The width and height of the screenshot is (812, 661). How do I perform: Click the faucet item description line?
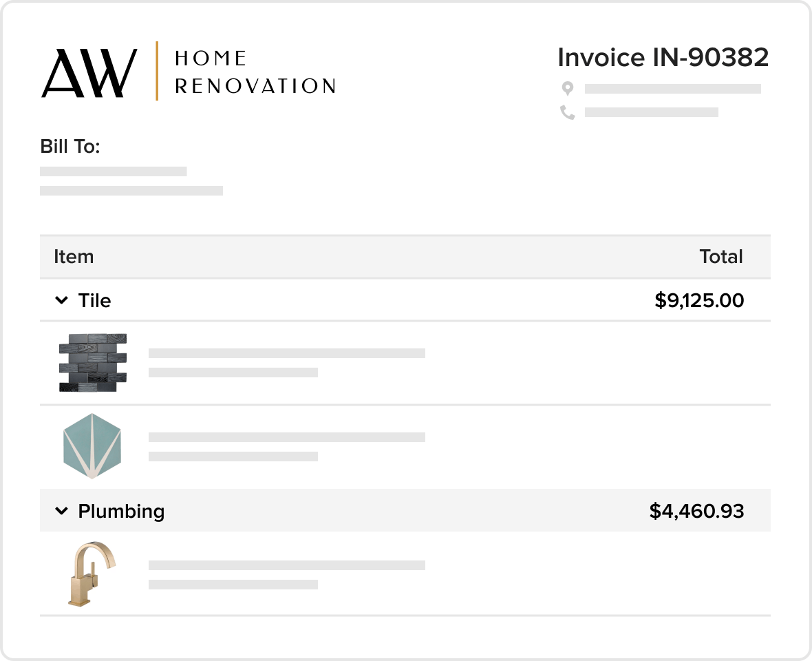coord(287,565)
